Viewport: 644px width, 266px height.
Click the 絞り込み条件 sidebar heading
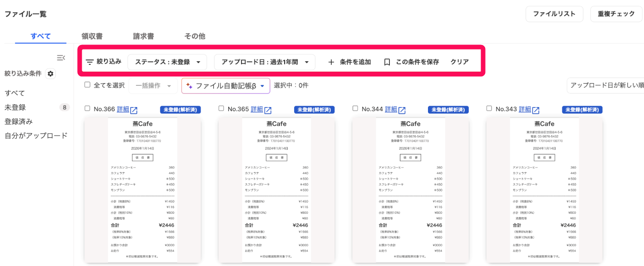point(23,74)
